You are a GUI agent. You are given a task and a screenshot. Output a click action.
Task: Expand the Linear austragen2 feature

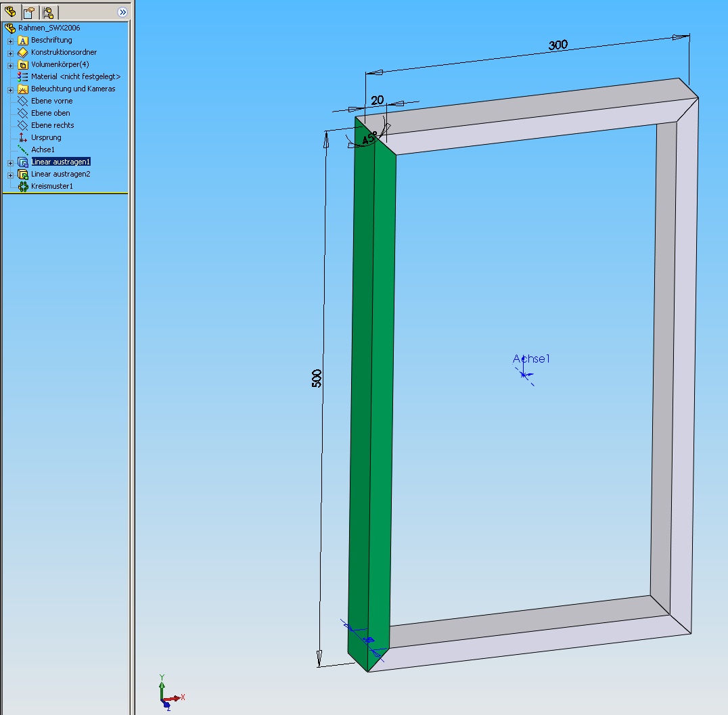coord(10,175)
